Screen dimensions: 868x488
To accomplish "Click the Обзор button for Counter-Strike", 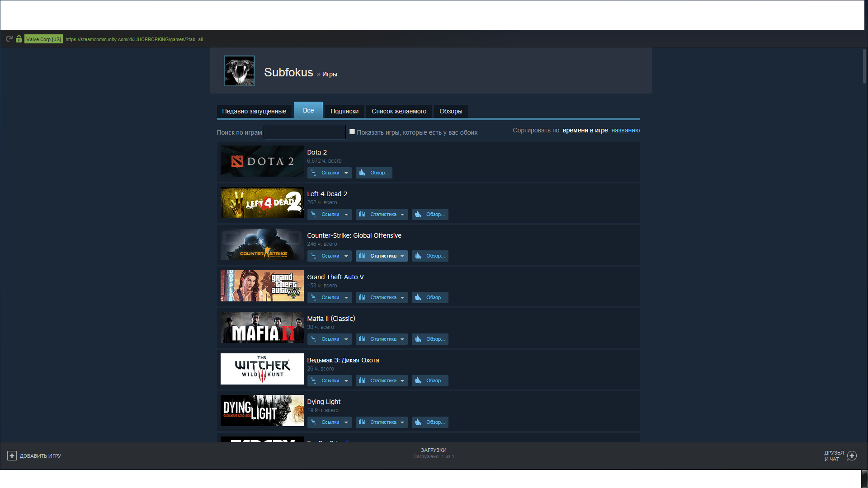I will 430,256.
